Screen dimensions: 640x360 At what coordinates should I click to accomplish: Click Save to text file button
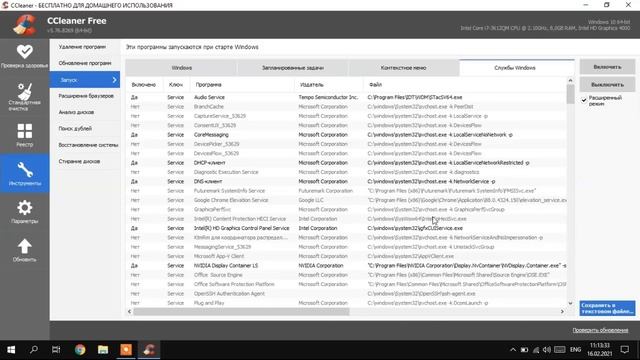(607, 308)
